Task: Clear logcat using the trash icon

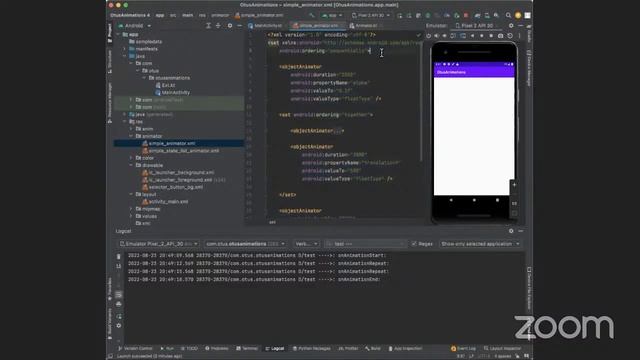Action: pyautogui.click(x=119, y=256)
